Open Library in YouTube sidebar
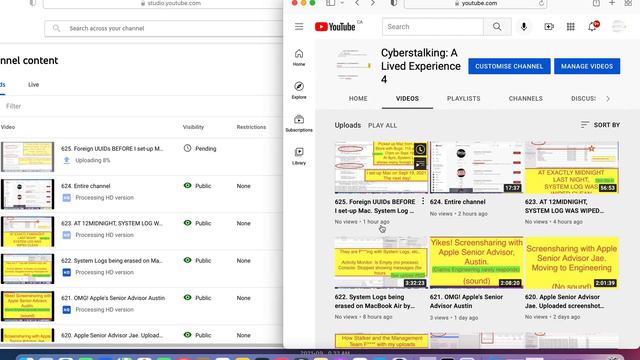This screenshot has height=360, width=640. [x=299, y=156]
